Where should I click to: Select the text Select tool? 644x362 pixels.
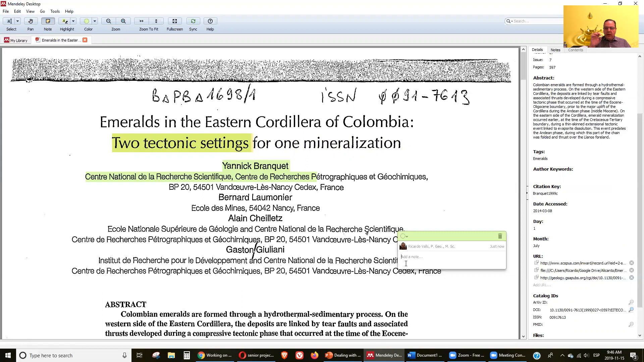point(9,21)
